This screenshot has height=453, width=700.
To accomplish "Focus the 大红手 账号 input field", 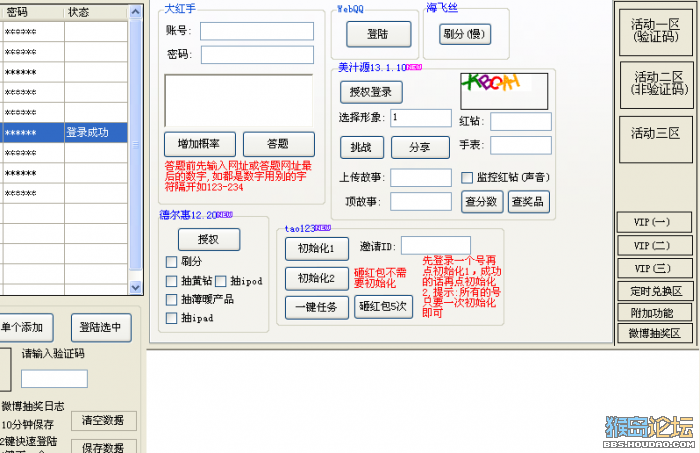I will pyautogui.click(x=257, y=31).
